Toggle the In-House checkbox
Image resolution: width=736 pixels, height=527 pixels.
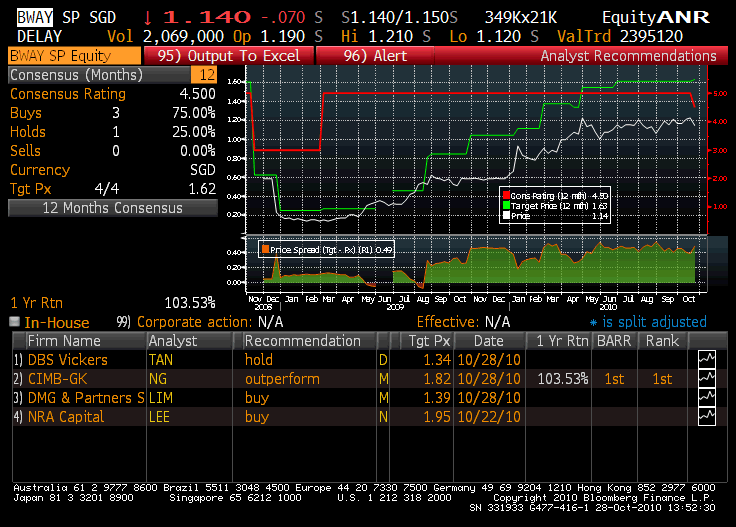click(x=15, y=321)
